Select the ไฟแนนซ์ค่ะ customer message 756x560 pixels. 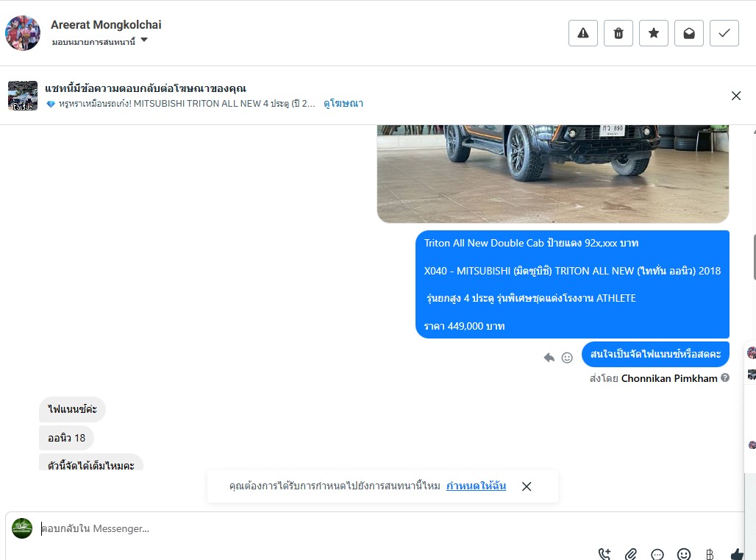click(x=72, y=409)
